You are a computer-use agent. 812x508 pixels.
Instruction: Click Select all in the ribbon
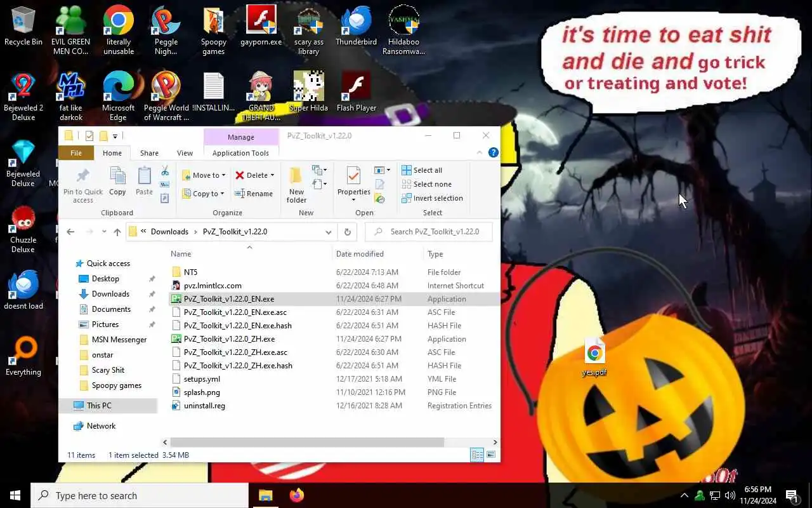coord(422,170)
